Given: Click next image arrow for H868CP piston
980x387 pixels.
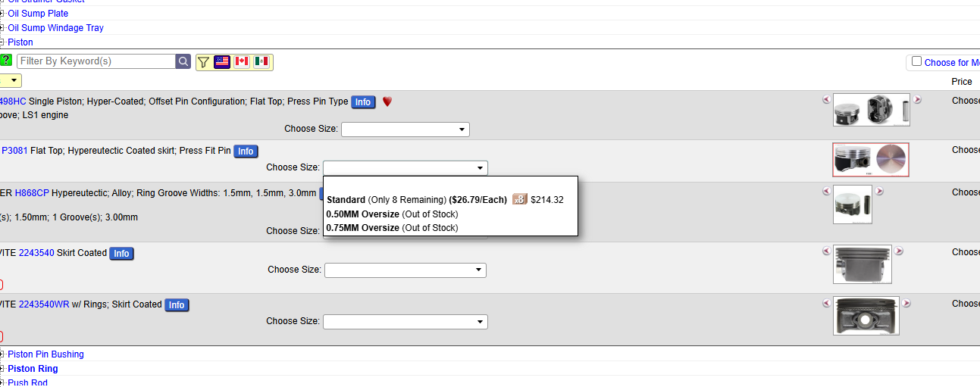Looking at the screenshot, I should (879, 192).
